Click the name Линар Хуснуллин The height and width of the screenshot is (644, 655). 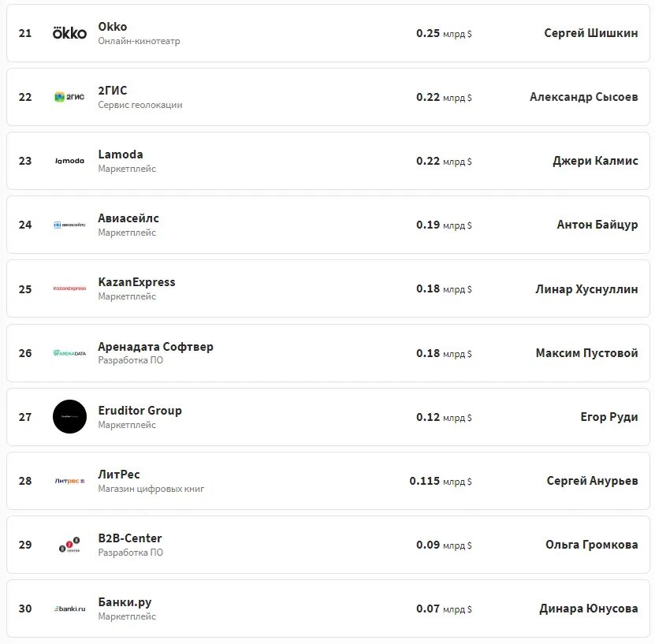pos(586,289)
